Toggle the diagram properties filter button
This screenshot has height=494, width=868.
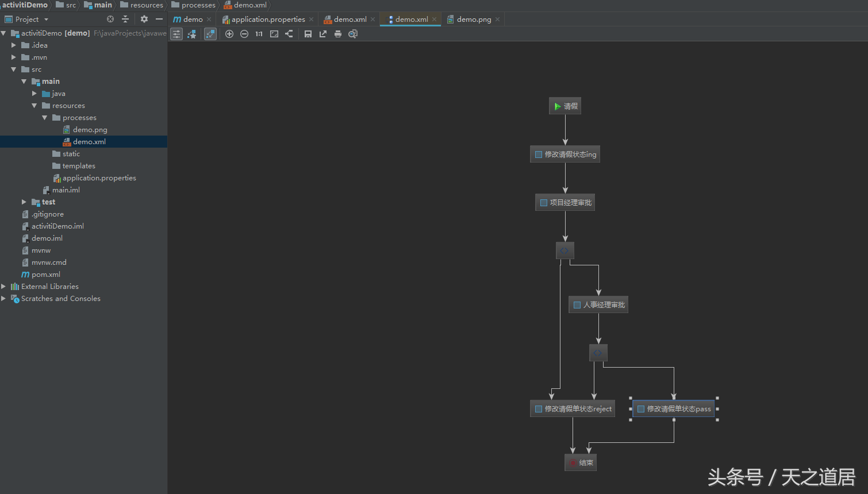pyautogui.click(x=176, y=34)
